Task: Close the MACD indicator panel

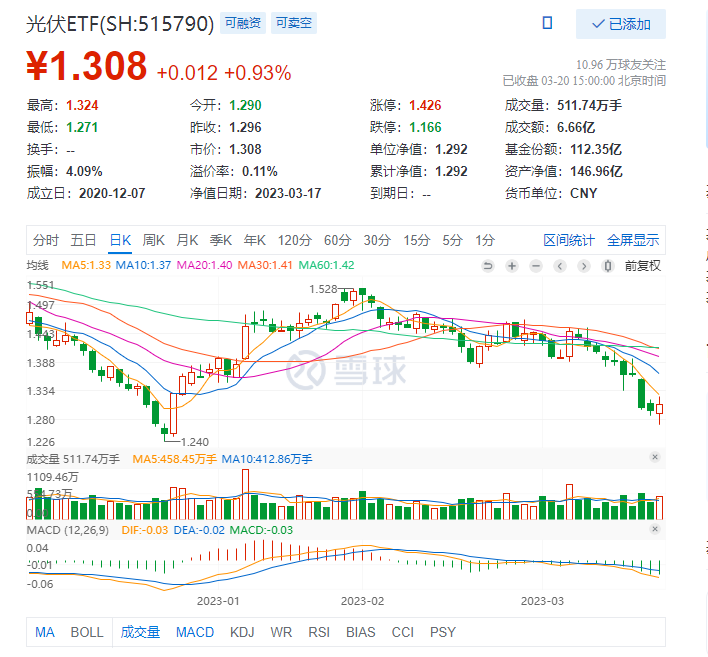Action: 655,529
